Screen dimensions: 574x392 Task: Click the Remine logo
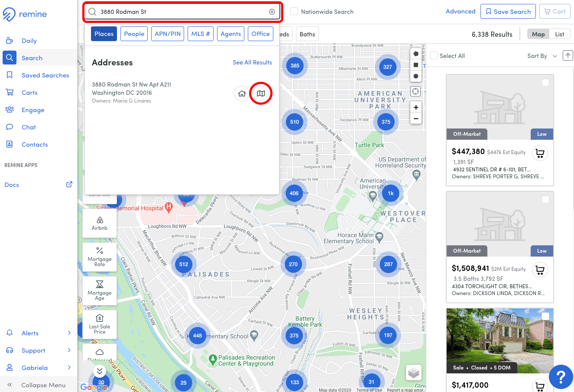[25, 14]
